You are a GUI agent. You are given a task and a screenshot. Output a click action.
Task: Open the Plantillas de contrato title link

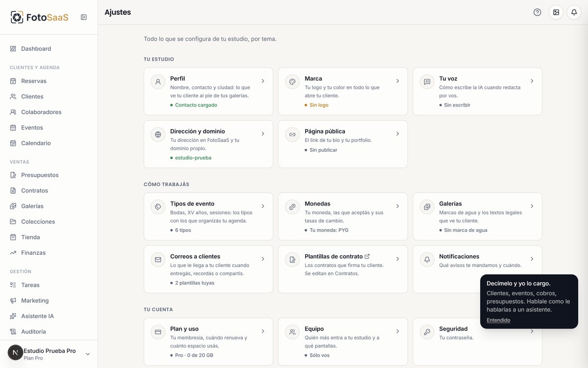click(337, 257)
